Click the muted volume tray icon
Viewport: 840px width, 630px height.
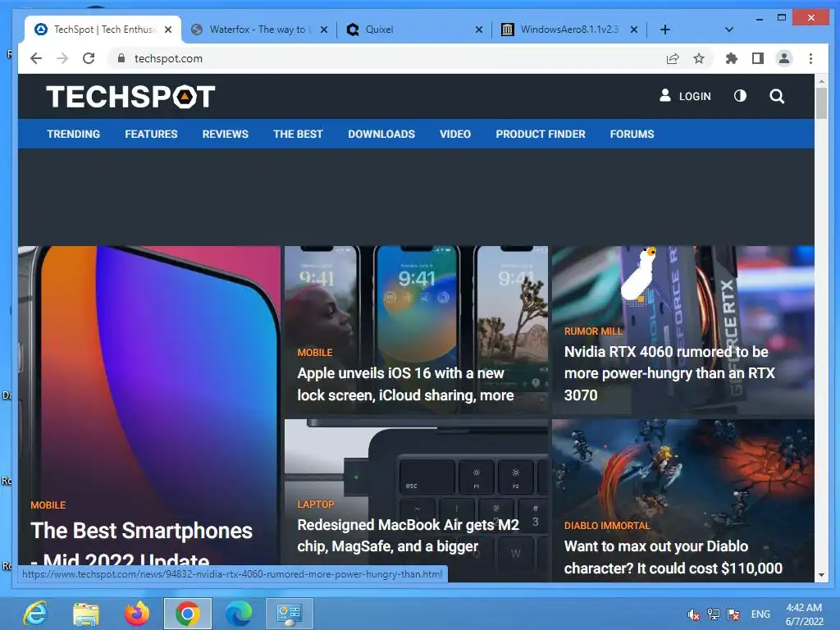tap(694, 614)
